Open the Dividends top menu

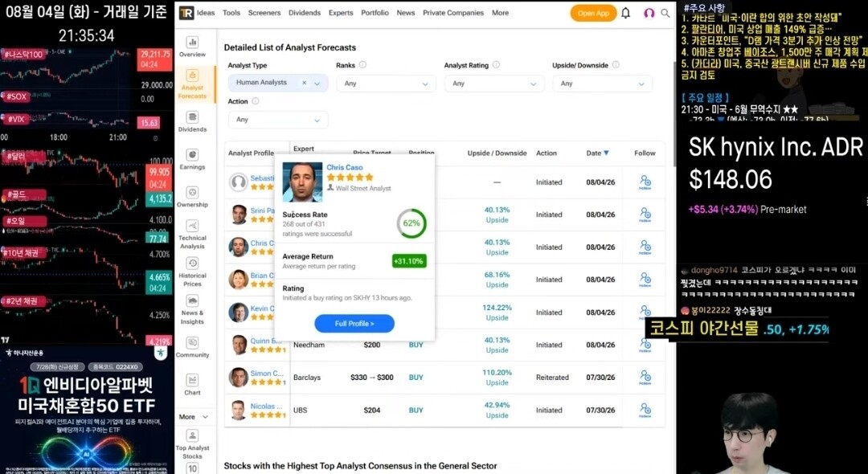305,13
